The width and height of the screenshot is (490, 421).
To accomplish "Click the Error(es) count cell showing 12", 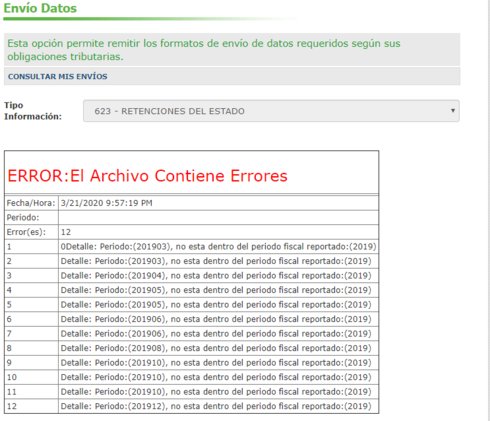I will click(218, 232).
